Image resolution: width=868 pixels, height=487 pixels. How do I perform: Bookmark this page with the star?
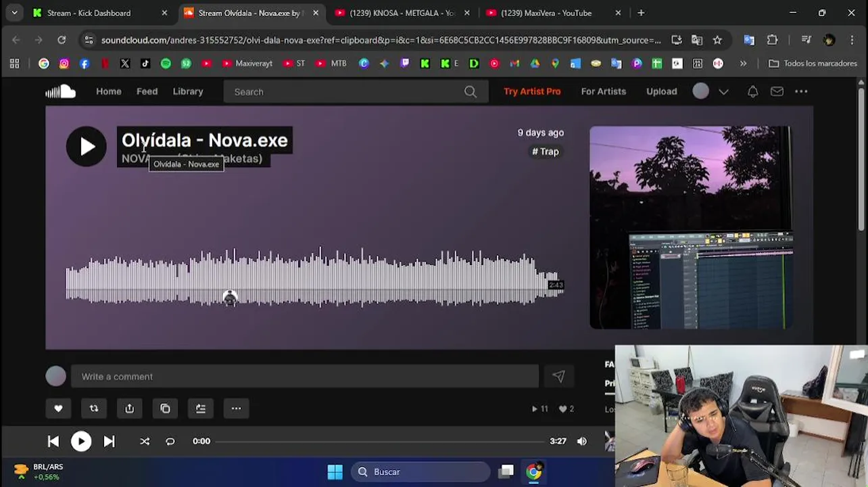pos(717,40)
